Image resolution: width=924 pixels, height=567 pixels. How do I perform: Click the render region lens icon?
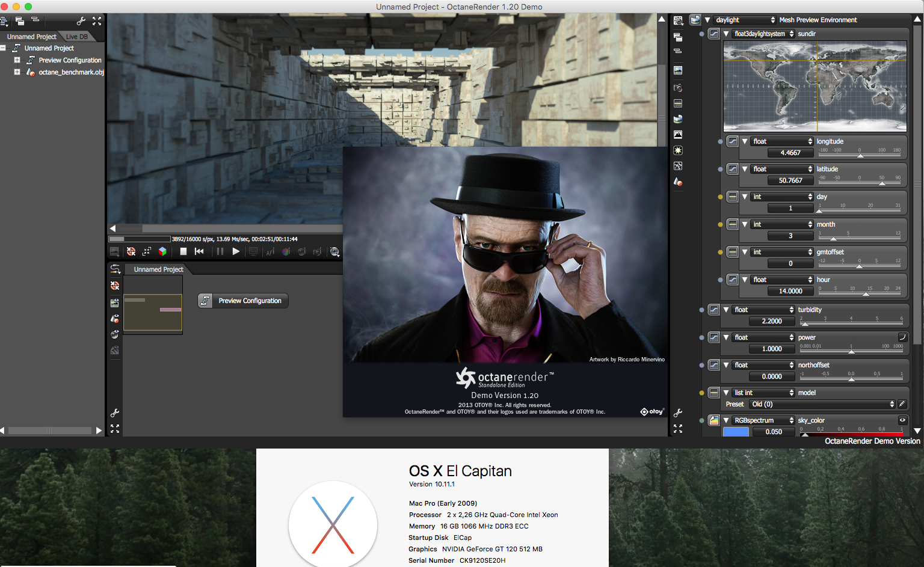click(335, 252)
